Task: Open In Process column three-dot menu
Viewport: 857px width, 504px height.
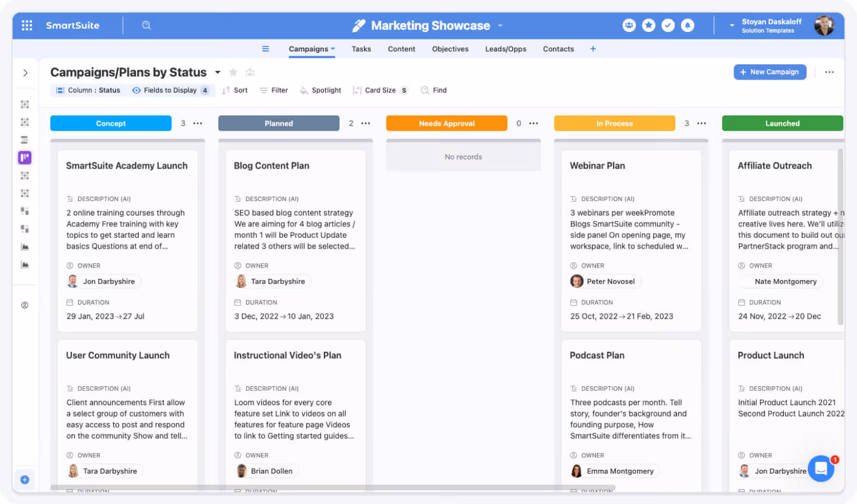Action: coord(702,123)
